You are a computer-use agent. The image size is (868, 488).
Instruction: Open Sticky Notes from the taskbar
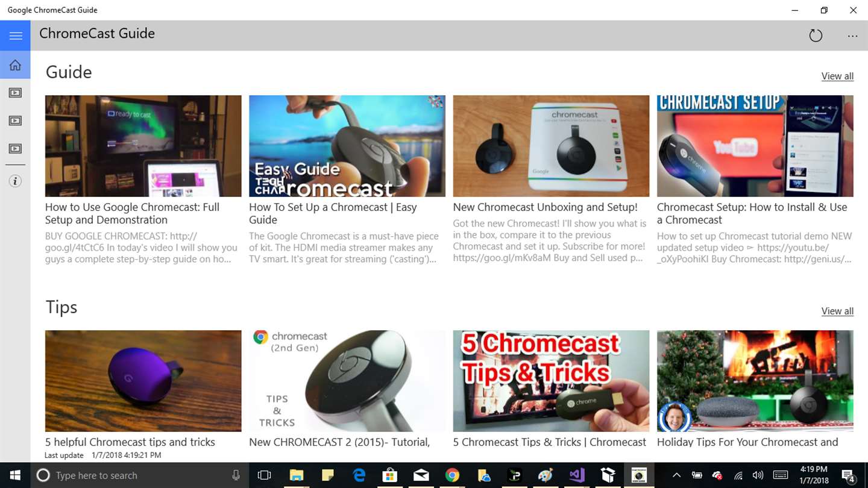pos(327,475)
